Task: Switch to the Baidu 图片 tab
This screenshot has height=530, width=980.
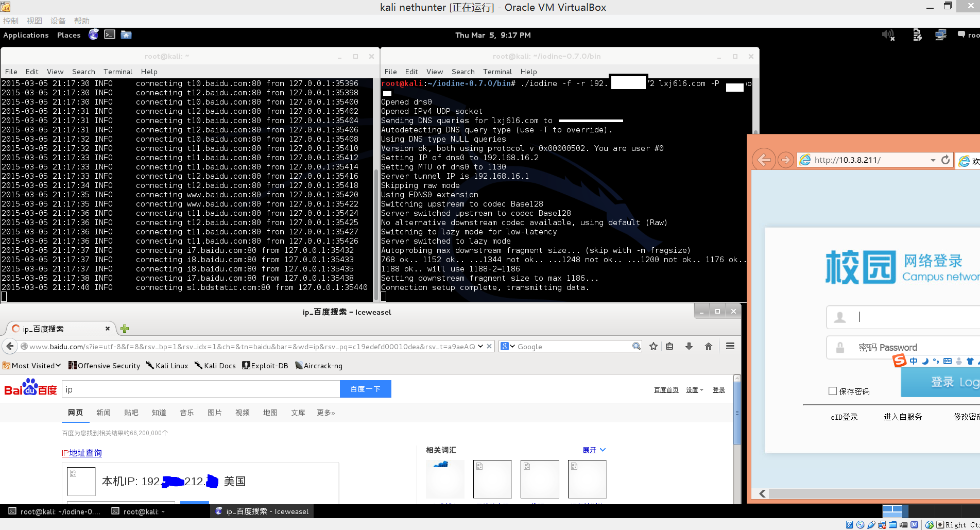Action: coord(215,413)
